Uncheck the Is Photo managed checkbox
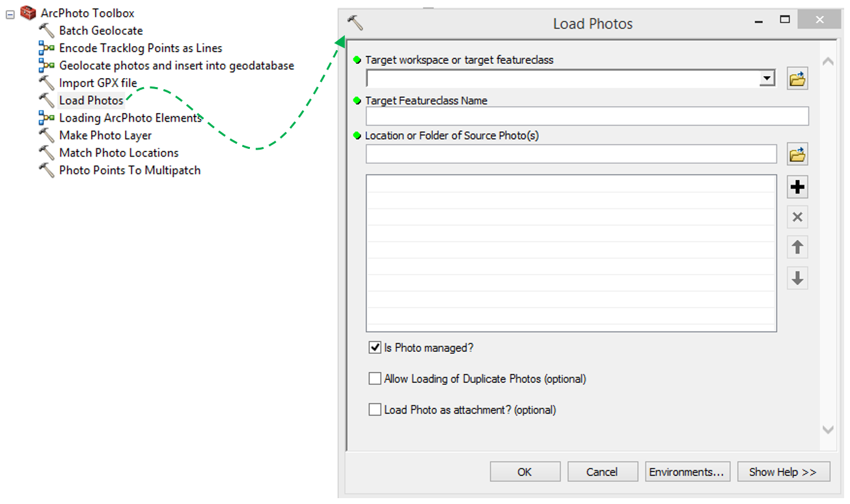 click(375, 348)
